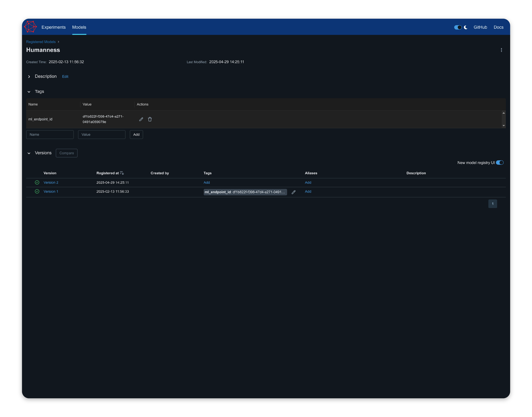Click the Compare versions button
The width and height of the screenshot is (532, 417).
tap(67, 153)
